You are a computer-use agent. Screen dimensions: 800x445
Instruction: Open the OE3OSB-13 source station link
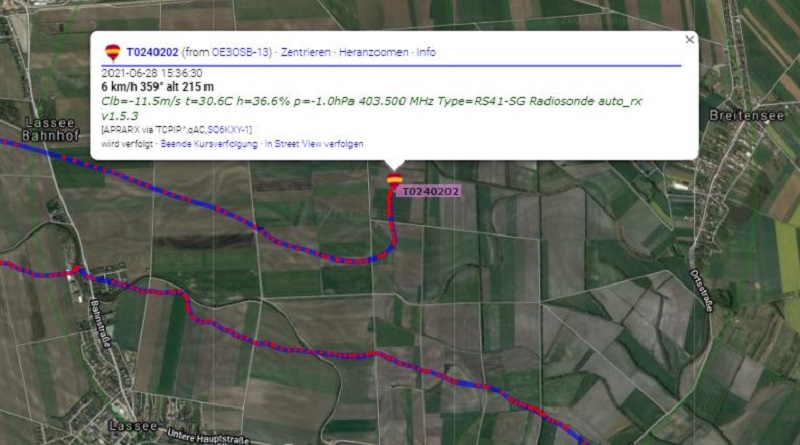[240, 52]
